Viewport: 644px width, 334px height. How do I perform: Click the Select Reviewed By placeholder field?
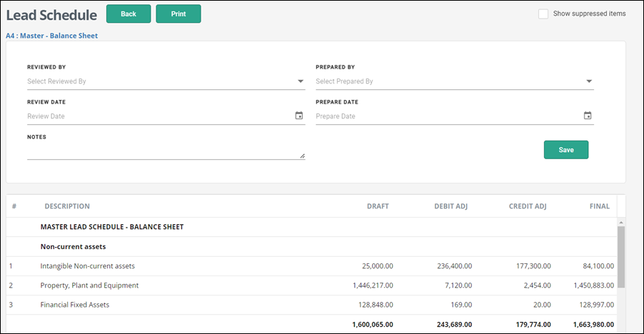pyautogui.click(x=166, y=81)
